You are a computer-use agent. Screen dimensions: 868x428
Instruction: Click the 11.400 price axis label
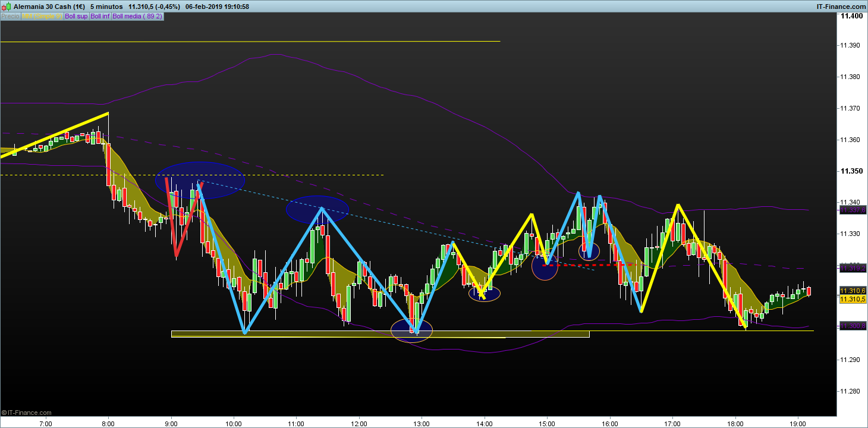pos(851,16)
